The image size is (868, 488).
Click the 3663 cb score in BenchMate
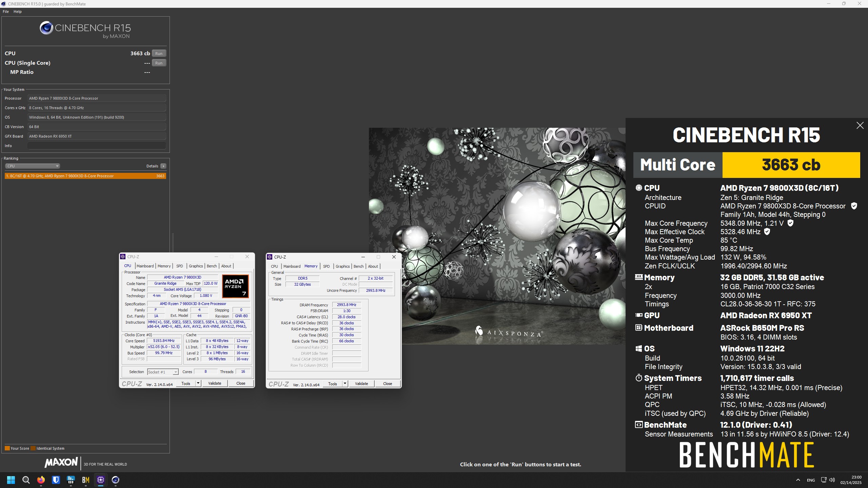click(x=791, y=165)
